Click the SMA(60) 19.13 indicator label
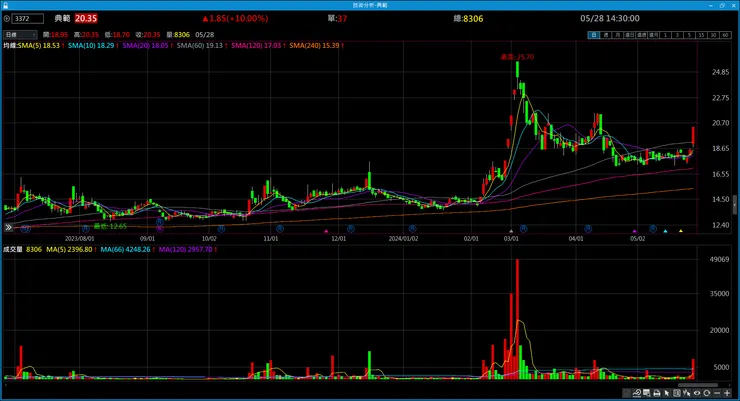Viewport: 740px width, 401px height. tap(200, 46)
